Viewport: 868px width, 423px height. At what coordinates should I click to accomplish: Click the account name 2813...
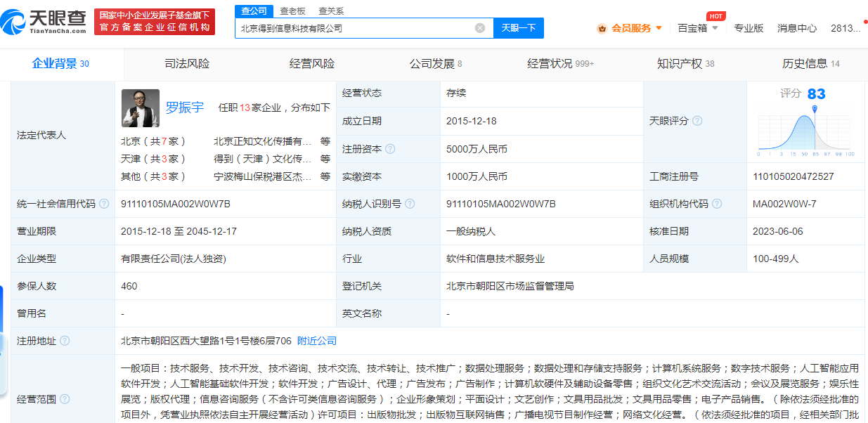(x=846, y=28)
